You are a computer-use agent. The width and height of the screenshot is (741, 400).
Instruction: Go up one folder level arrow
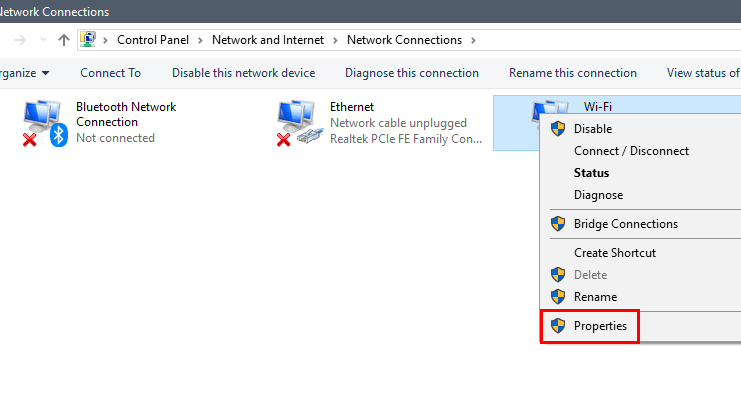coord(64,40)
